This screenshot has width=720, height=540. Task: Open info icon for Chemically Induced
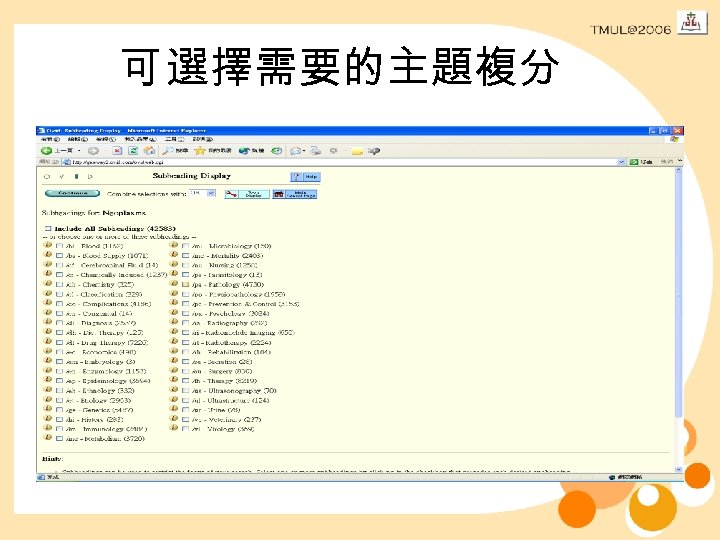47,274
